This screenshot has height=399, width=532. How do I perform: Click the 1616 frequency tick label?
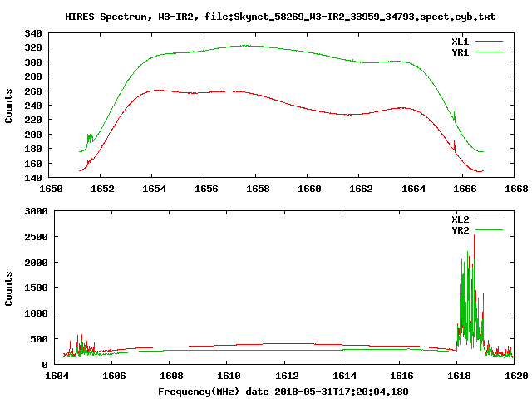(x=401, y=376)
